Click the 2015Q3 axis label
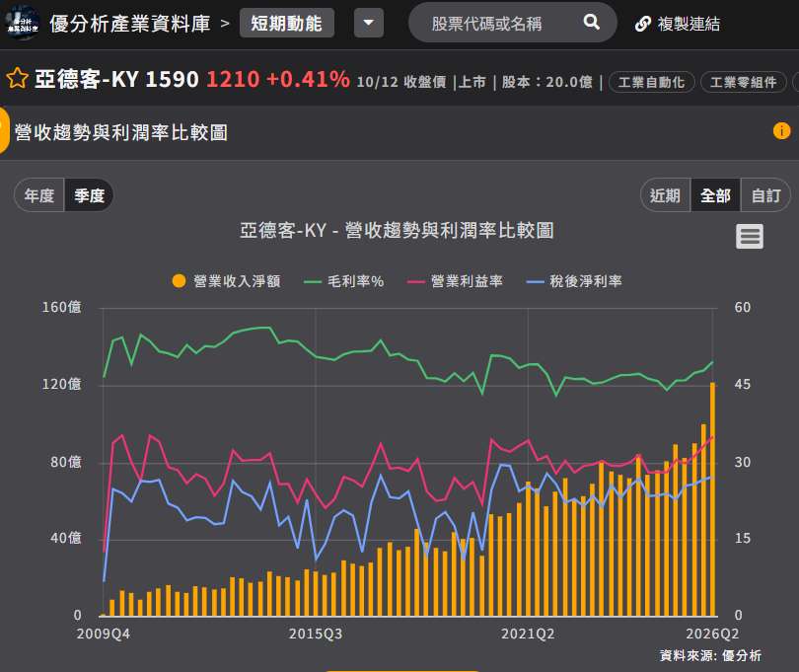 coord(315,634)
